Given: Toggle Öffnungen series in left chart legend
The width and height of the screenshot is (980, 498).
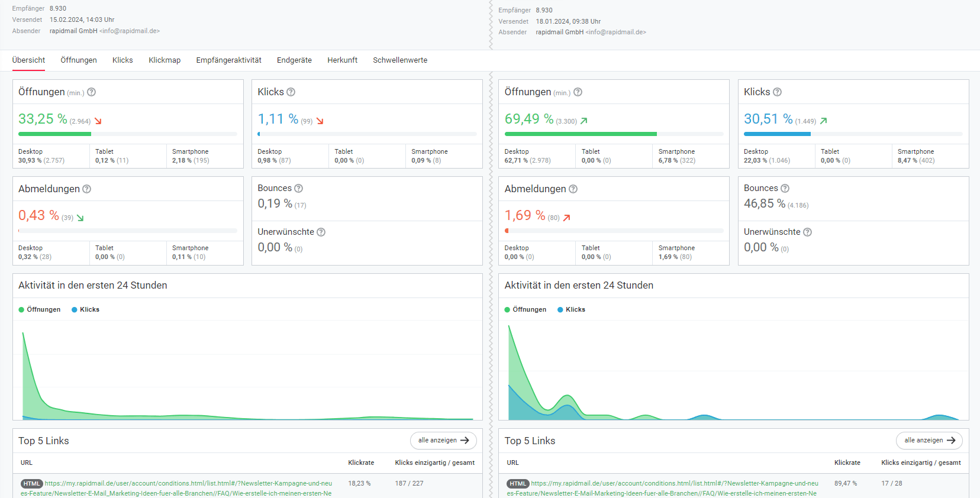Looking at the screenshot, I should [40, 310].
